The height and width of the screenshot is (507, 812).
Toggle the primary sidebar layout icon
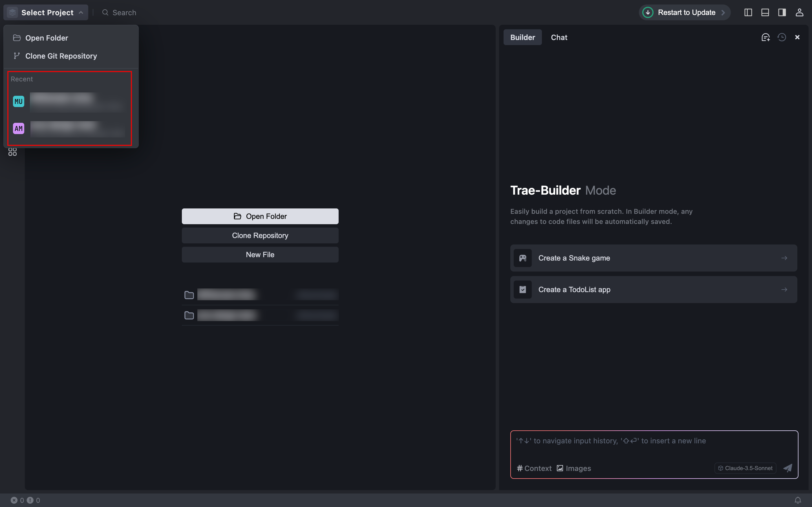pyautogui.click(x=748, y=12)
